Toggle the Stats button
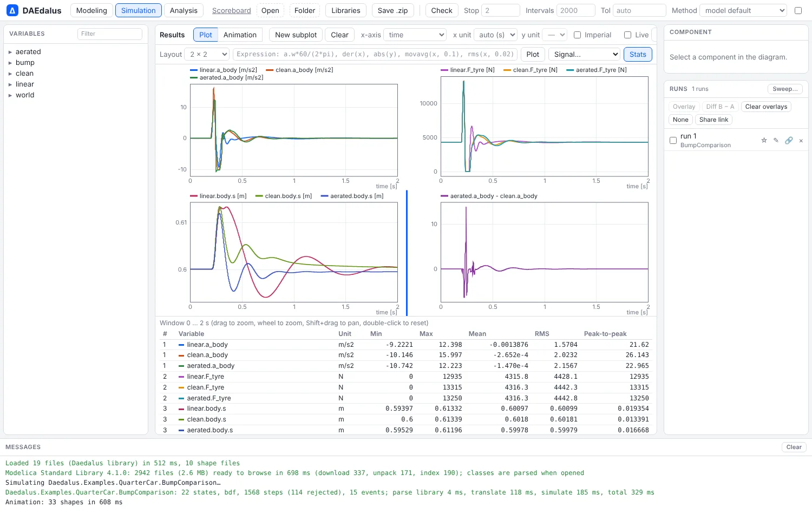Image resolution: width=812 pixels, height=514 pixels. pyautogui.click(x=638, y=54)
